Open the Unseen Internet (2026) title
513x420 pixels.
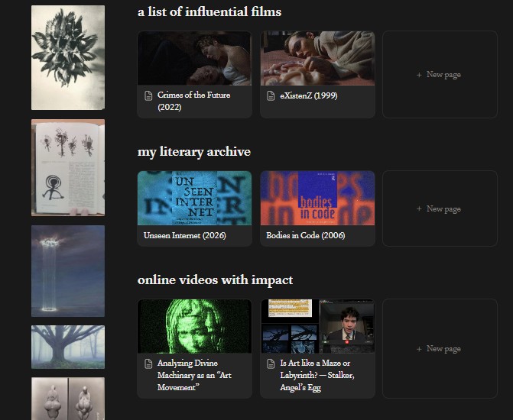(184, 236)
